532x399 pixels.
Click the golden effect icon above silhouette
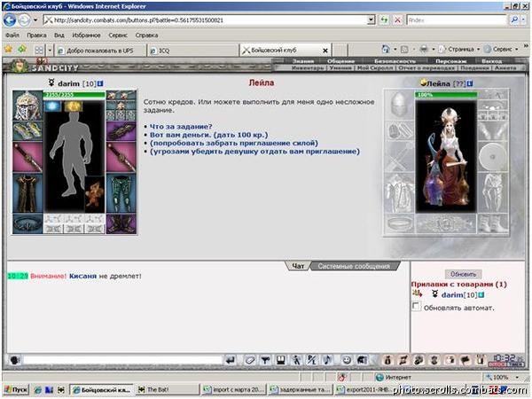coord(74,106)
